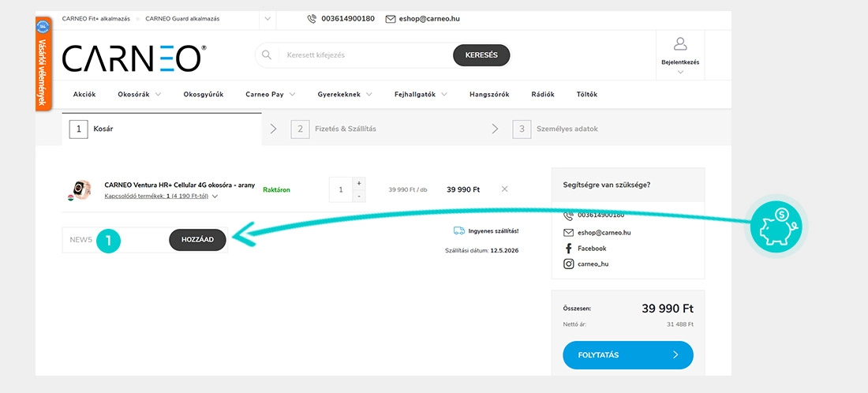Click the envelope icon beside eshop@carneo.hu in the top bar

tap(391, 19)
